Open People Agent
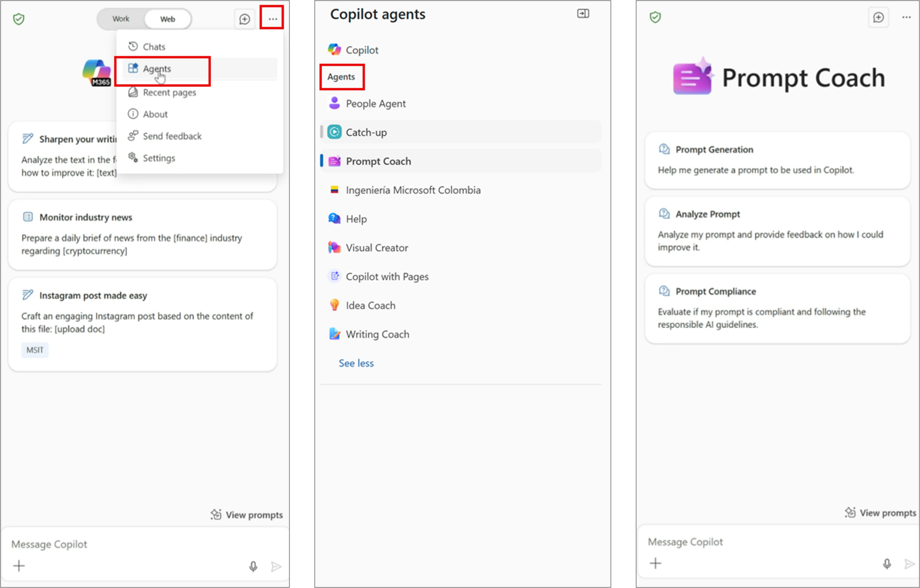The width and height of the screenshot is (920, 588). click(x=461, y=104)
